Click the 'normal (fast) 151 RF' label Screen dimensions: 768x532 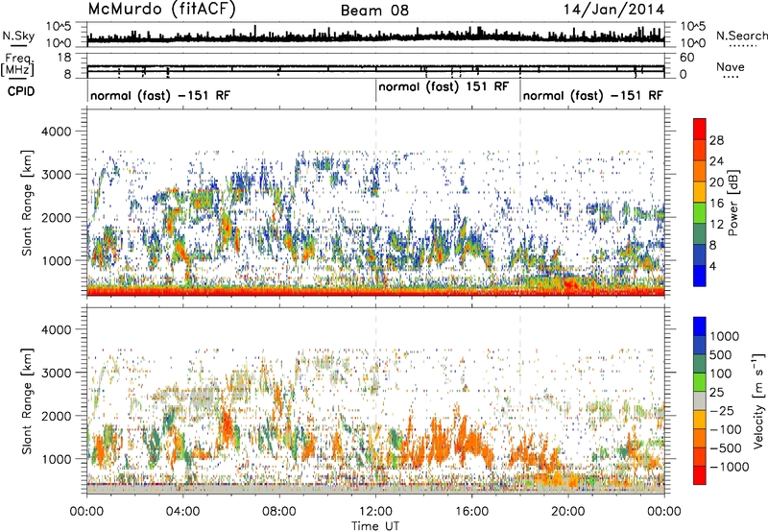[444, 86]
